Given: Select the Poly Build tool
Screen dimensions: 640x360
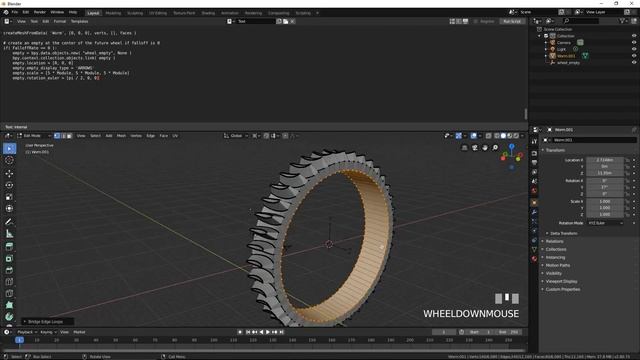Looking at the screenshot, I should pos(9,305).
